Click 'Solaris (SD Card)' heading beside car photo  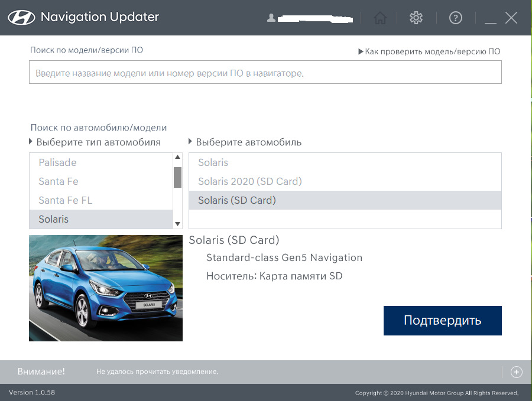pyautogui.click(x=234, y=240)
